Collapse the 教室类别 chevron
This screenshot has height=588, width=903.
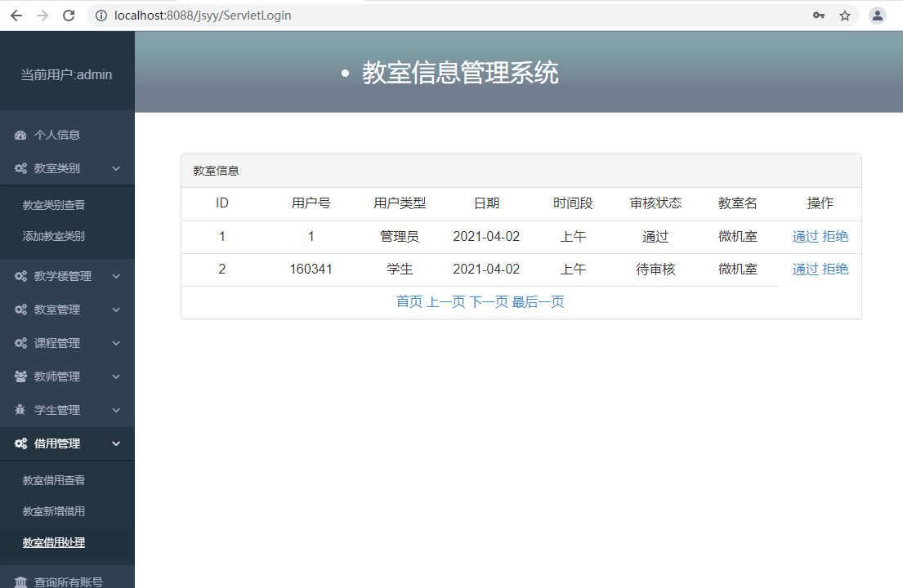click(x=116, y=168)
